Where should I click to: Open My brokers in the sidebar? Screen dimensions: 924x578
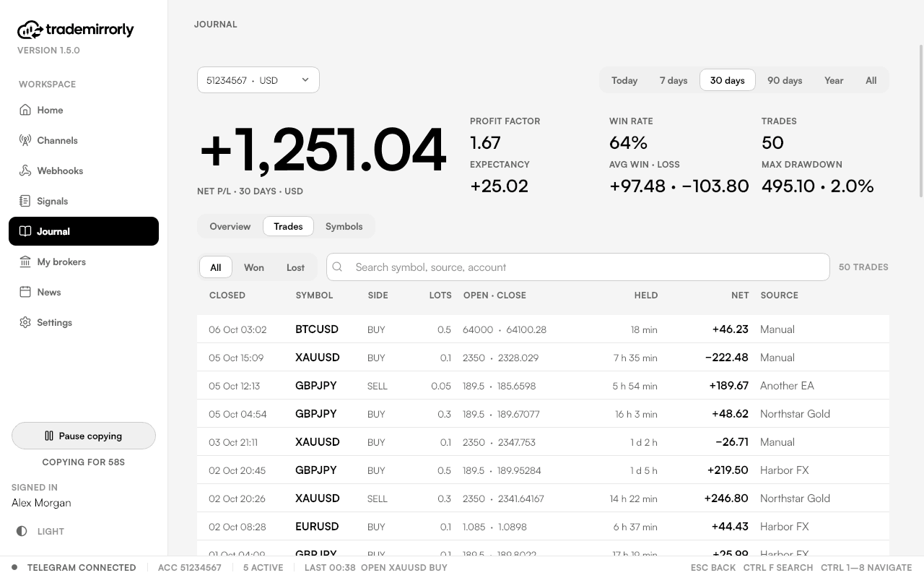[84, 262]
